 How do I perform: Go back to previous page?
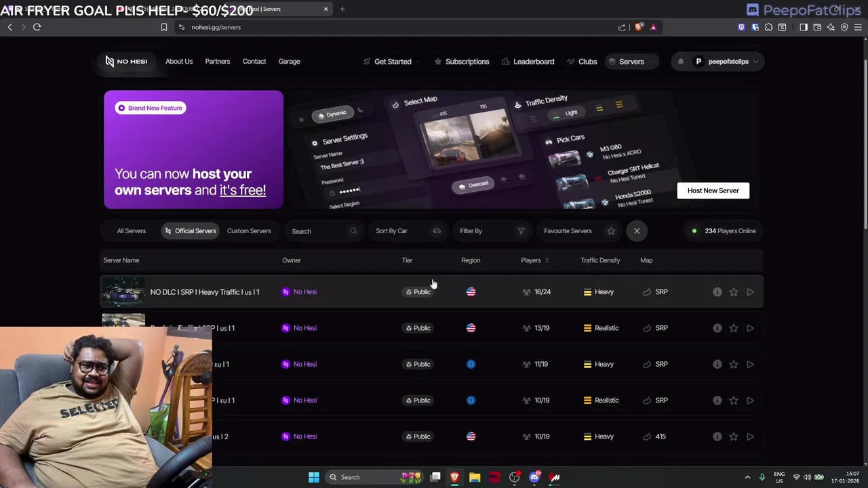[9, 27]
